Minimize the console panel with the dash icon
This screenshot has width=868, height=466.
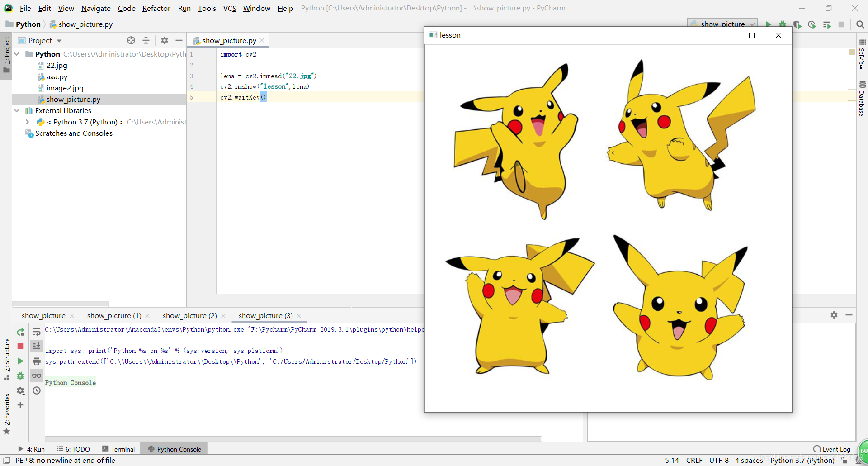[x=849, y=315]
